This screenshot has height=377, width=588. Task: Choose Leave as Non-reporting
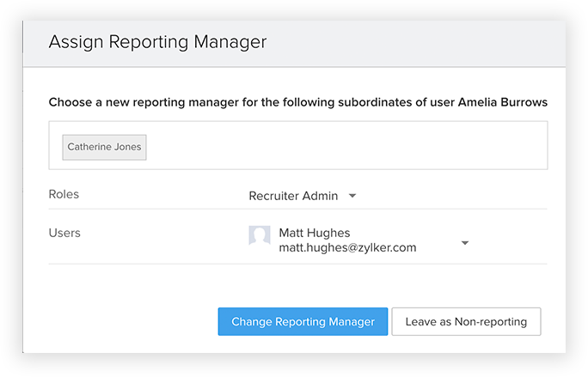point(466,322)
